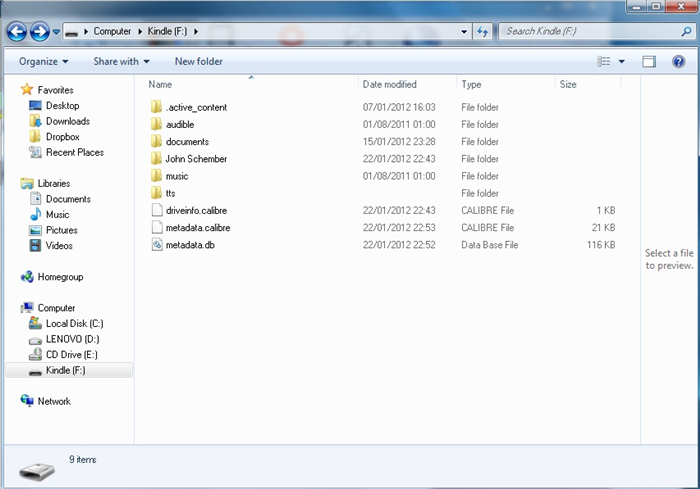Select Homegroup in the navigation pane
This screenshot has height=489, width=700.
(60, 277)
